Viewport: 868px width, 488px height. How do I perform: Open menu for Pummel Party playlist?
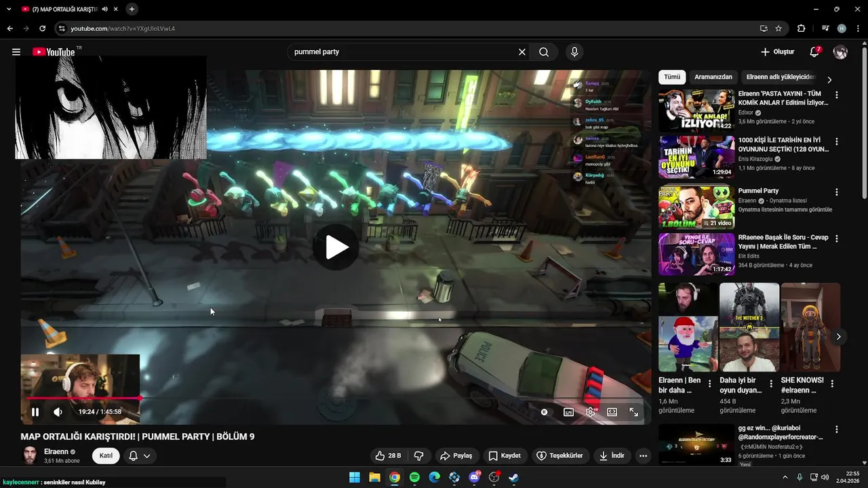[836, 192]
